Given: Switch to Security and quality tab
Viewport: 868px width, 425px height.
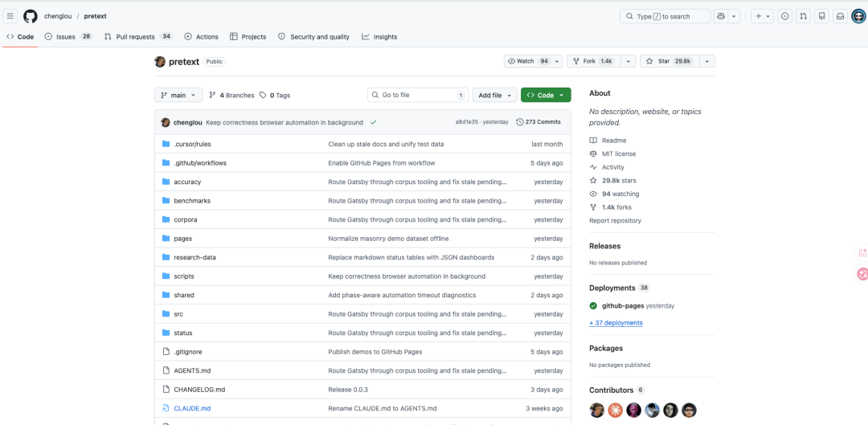Looking at the screenshot, I should (314, 36).
